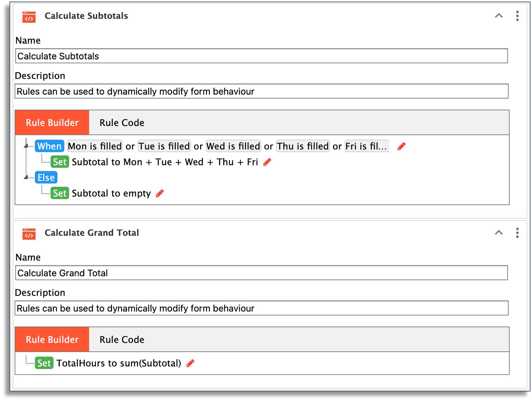532x401 pixels.
Task: Click pencil beside TotalHours to sum(Subtotal)
Action: pos(190,363)
